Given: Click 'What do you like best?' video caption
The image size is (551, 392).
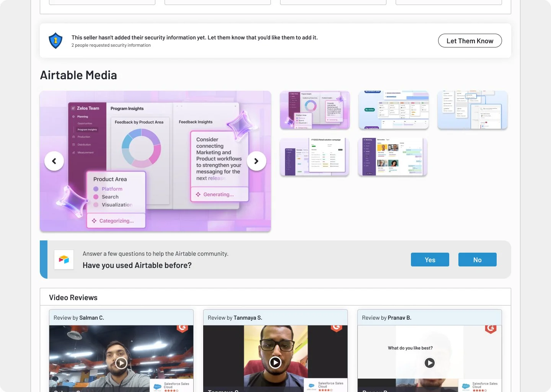Looking at the screenshot, I should (x=410, y=348).
